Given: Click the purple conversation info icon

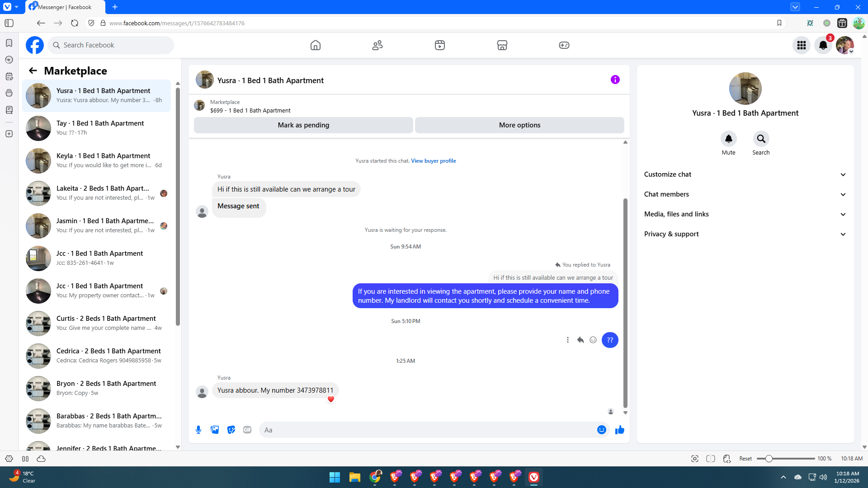Looking at the screenshot, I should [615, 80].
